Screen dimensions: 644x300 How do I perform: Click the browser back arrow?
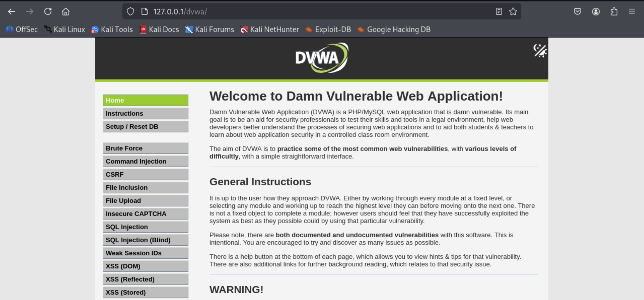(x=11, y=11)
